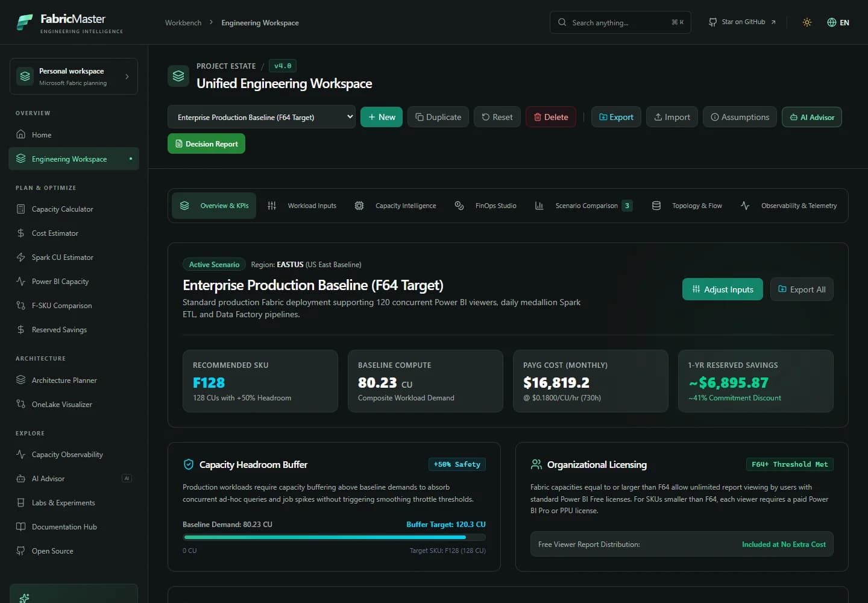Click the Adjust Inputs button

coord(723,289)
